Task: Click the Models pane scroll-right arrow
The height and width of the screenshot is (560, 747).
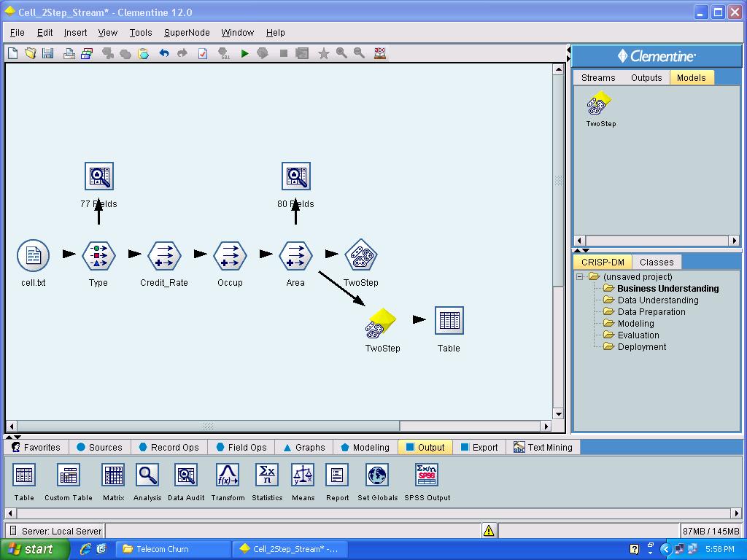Action: 734,241
